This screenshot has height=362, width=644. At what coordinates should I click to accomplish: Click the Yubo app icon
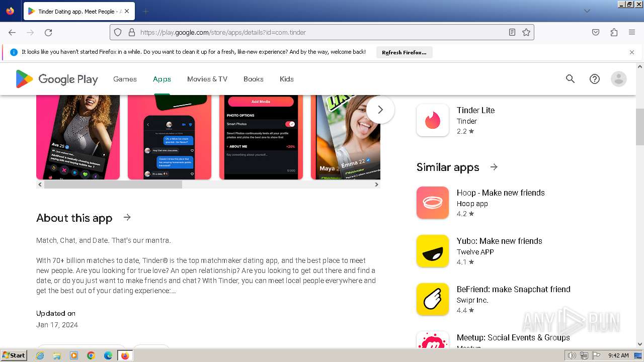pos(433,251)
